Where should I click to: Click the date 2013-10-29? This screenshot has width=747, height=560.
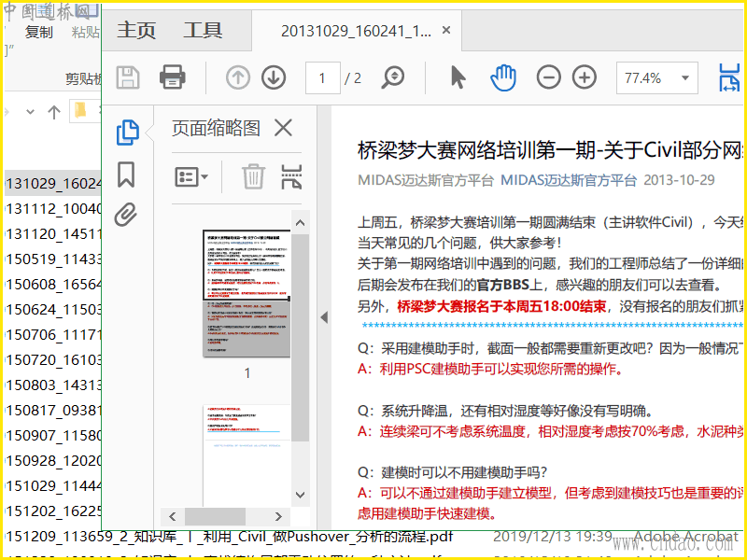click(x=679, y=180)
